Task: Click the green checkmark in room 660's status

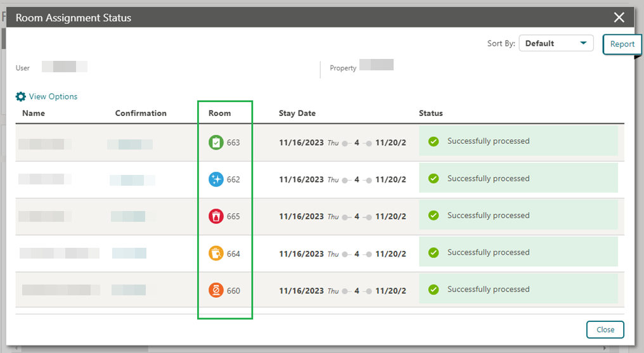Action: (x=434, y=290)
